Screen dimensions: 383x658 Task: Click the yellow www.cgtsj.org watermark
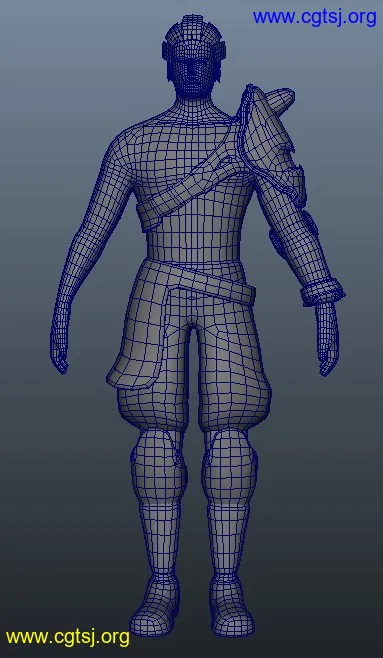coord(68,637)
